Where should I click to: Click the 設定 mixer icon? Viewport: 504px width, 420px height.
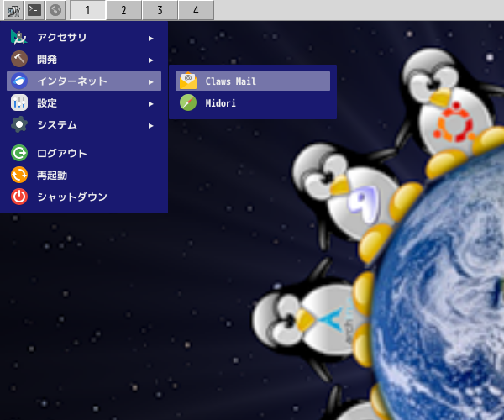19,102
